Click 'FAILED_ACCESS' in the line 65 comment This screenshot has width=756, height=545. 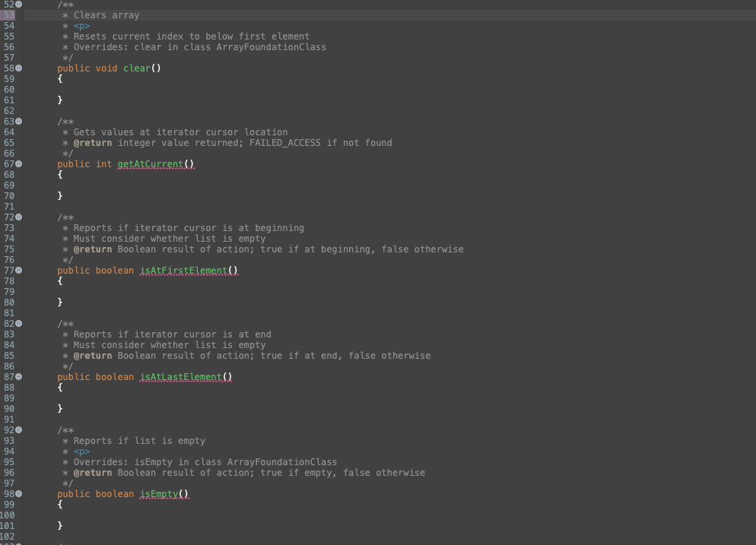coord(285,143)
